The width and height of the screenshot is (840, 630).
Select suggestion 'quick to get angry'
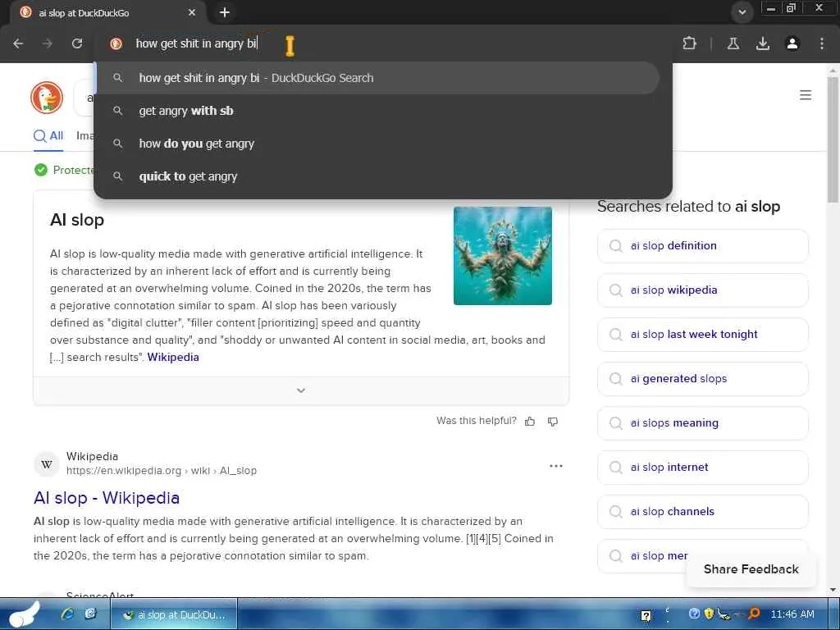click(377, 176)
